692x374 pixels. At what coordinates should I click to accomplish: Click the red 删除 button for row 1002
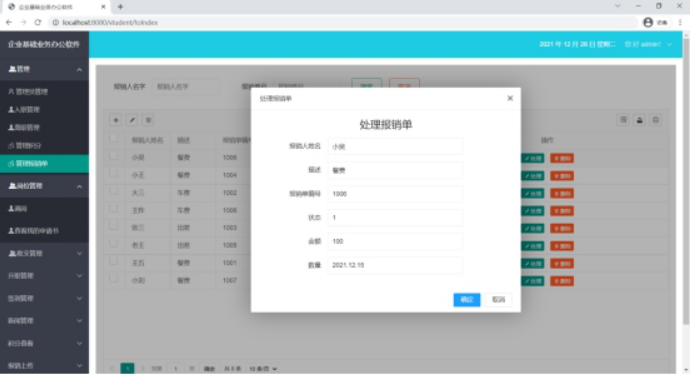[x=562, y=193]
